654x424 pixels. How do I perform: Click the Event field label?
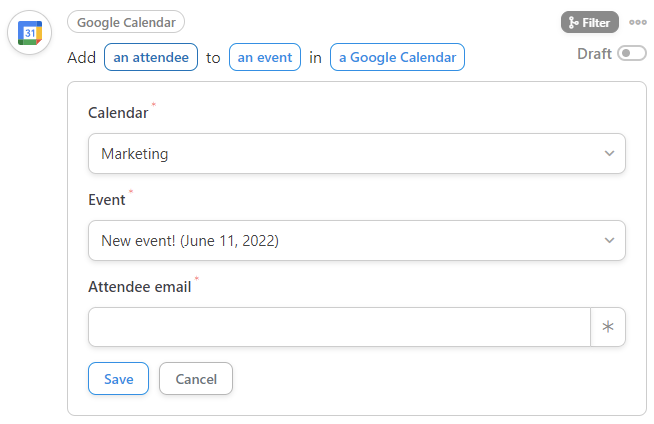(106, 200)
